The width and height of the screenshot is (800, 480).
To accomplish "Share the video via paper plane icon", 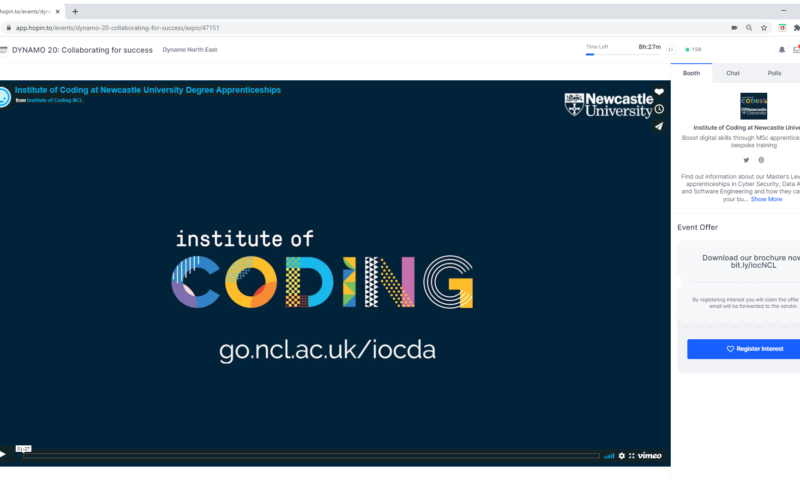I will tap(659, 126).
